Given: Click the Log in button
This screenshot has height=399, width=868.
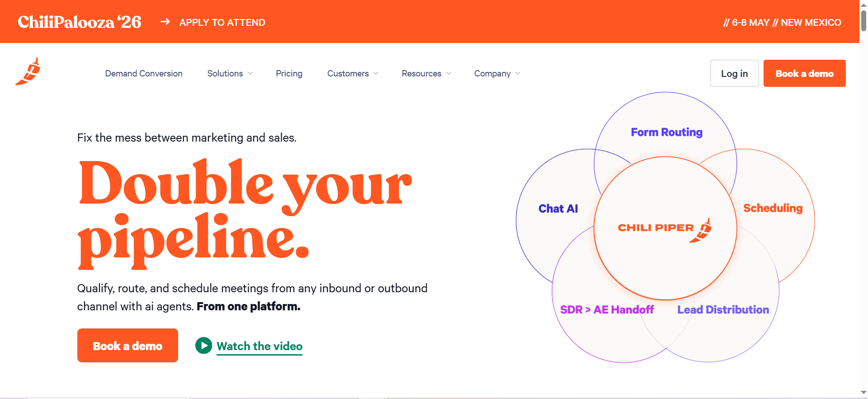Looking at the screenshot, I should [x=734, y=73].
